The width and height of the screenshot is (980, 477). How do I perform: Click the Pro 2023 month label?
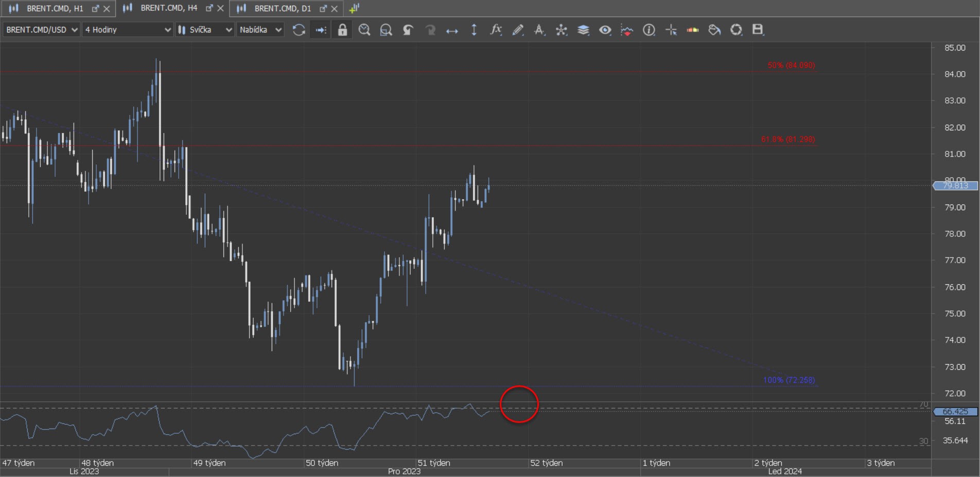click(404, 471)
